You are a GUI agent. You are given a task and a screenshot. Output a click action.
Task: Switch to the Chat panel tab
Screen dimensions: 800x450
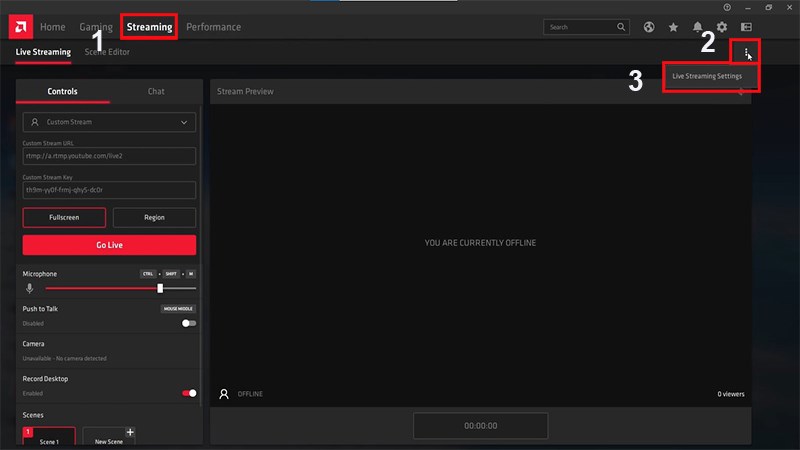click(x=156, y=91)
